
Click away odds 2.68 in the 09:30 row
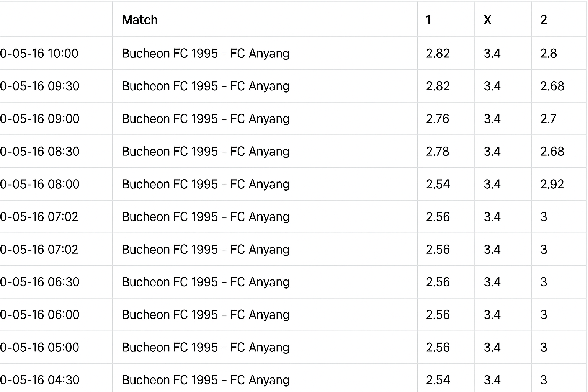[x=552, y=86]
